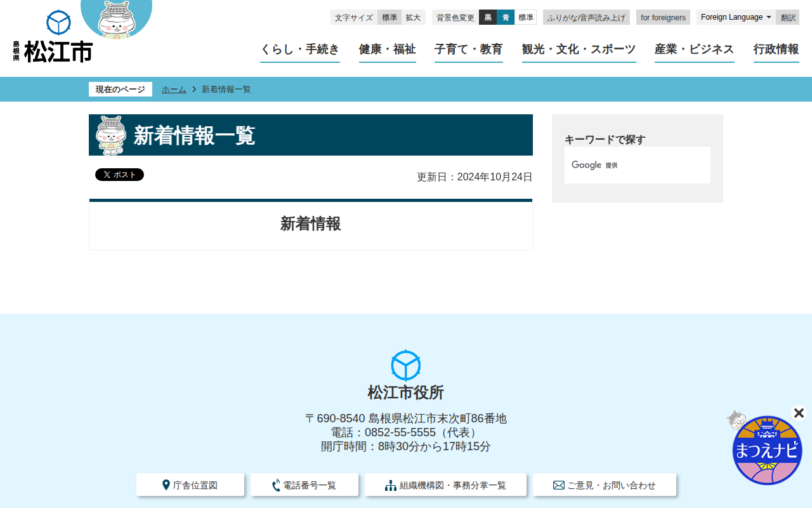Click the phone number 0852-55-5555 text
This screenshot has height=508, width=812.
400,432
